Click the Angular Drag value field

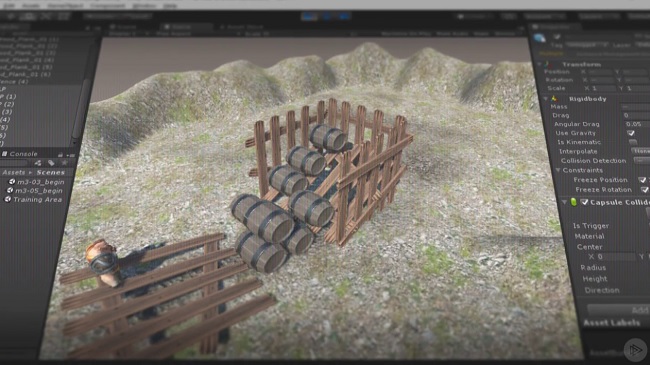[x=636, y=124]
